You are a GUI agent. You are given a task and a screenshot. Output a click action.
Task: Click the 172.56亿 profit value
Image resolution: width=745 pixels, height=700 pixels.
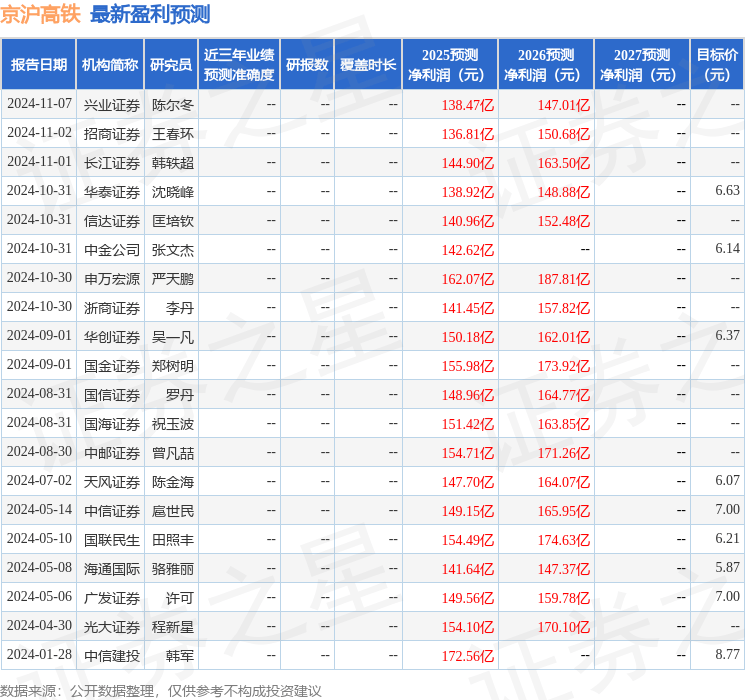click(x=468, y=656)
